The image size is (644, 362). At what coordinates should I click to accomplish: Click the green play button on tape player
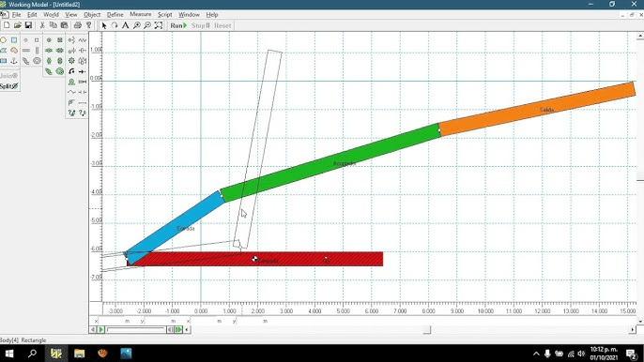101,329
